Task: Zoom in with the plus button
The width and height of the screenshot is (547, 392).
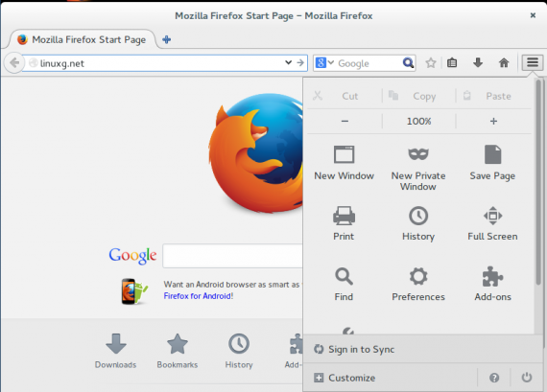Action: pos(493,122)
